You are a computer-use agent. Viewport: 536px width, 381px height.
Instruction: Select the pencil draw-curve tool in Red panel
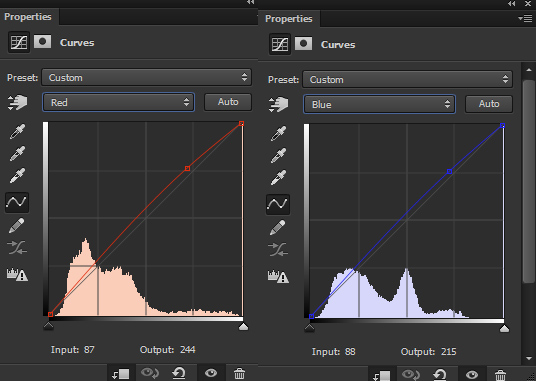tap(16, 226)
